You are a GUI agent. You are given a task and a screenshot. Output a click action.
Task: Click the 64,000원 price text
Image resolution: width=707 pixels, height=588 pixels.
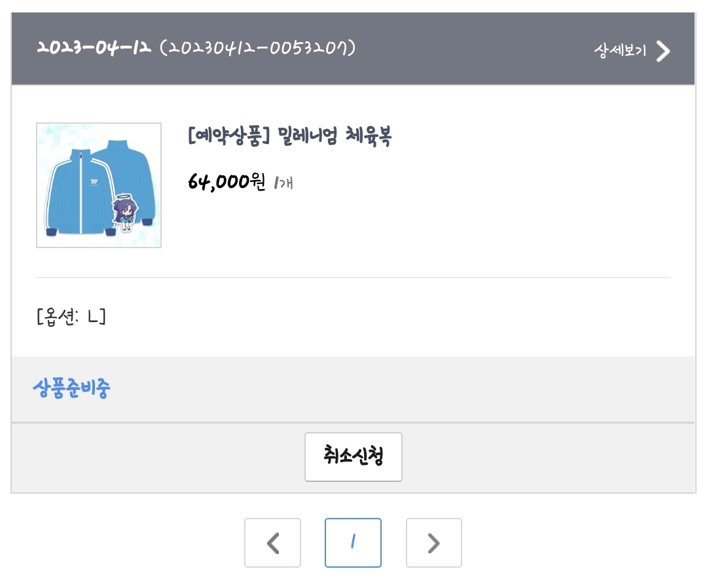[x=227, y=181]
